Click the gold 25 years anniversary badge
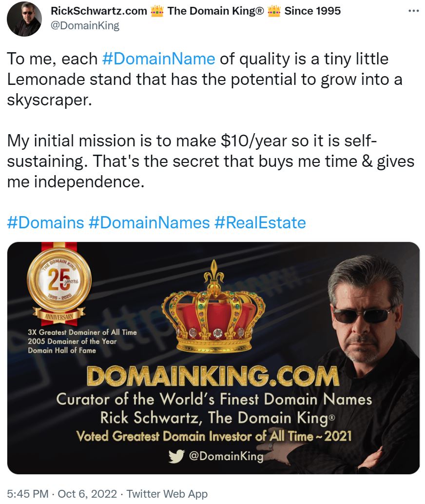The image size is (425, 504). pos(58,281)
